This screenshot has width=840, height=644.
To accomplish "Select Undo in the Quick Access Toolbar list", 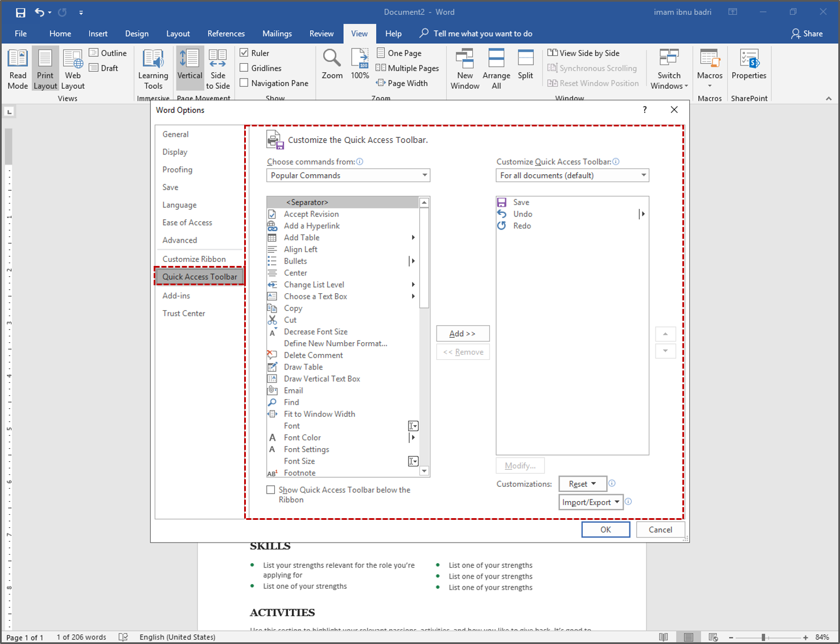I will click(572, 214).
